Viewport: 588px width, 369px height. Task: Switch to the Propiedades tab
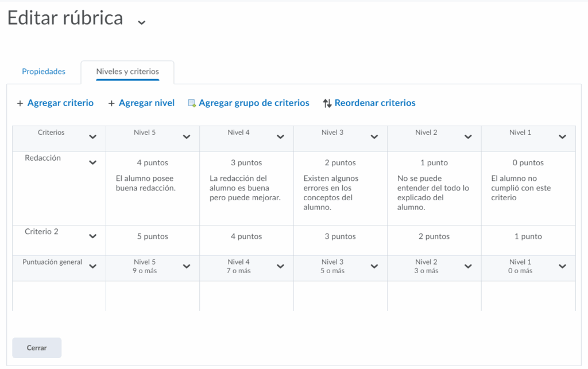44,72
